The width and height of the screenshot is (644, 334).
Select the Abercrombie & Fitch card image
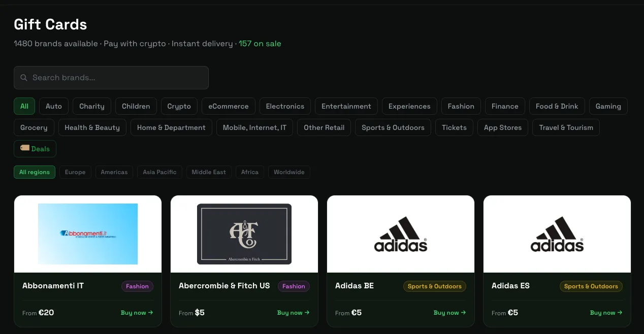(244, 234)
